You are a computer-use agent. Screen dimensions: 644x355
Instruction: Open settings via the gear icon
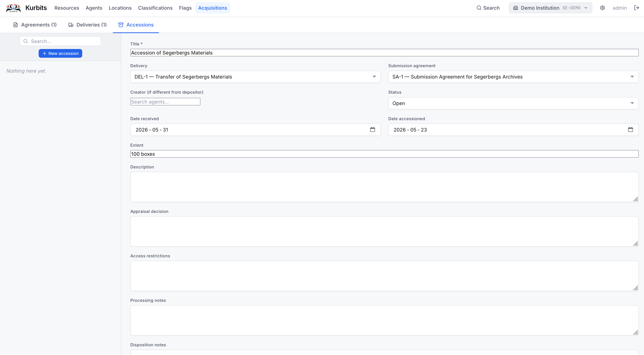pos(603,8)
